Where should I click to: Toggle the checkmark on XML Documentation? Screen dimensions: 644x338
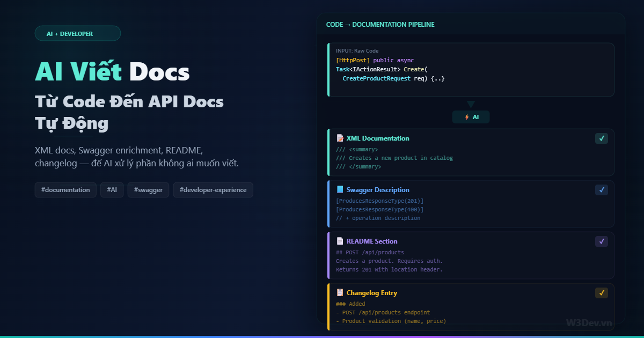coord(602,138)
